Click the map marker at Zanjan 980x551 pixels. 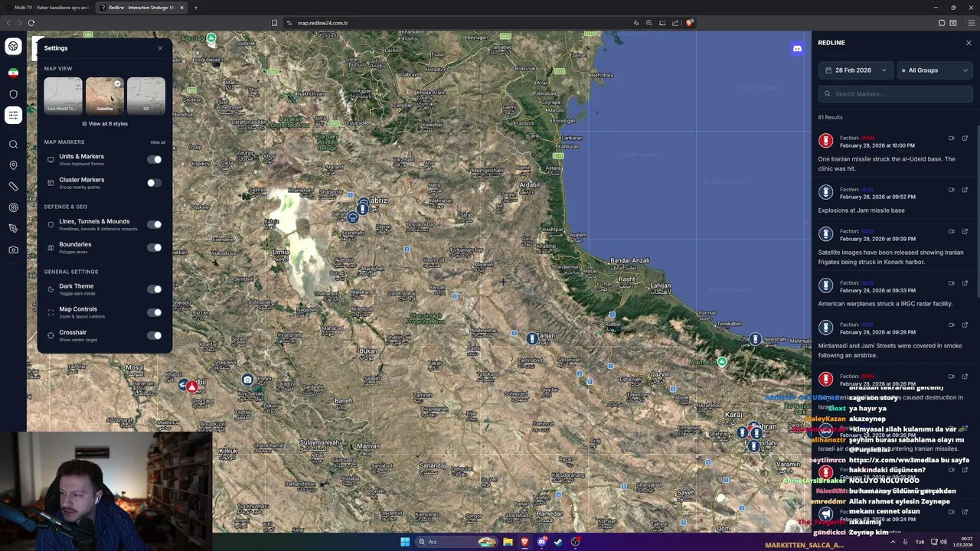[x=533, y=338]
